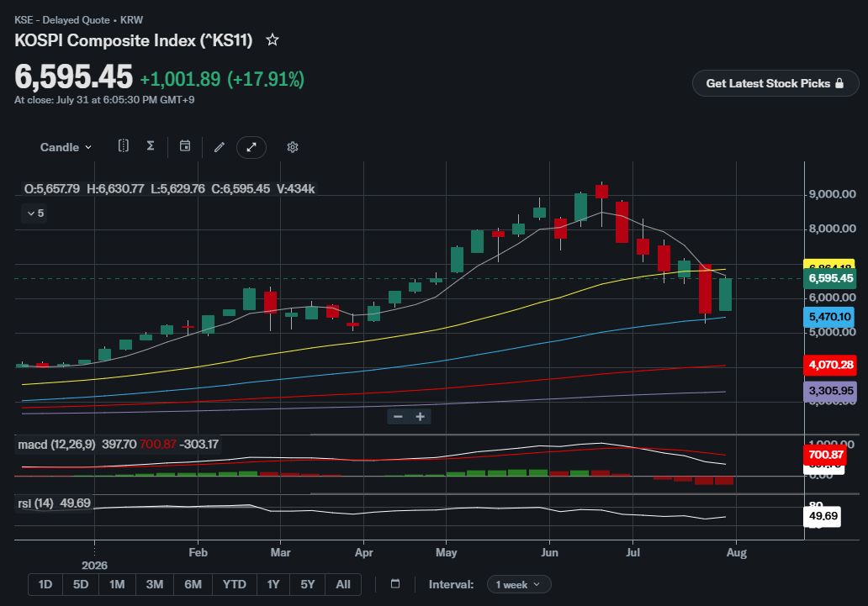This screenshot has width=868, height=606.
Task: Click the Interval: label
Action: coord(451,584)
